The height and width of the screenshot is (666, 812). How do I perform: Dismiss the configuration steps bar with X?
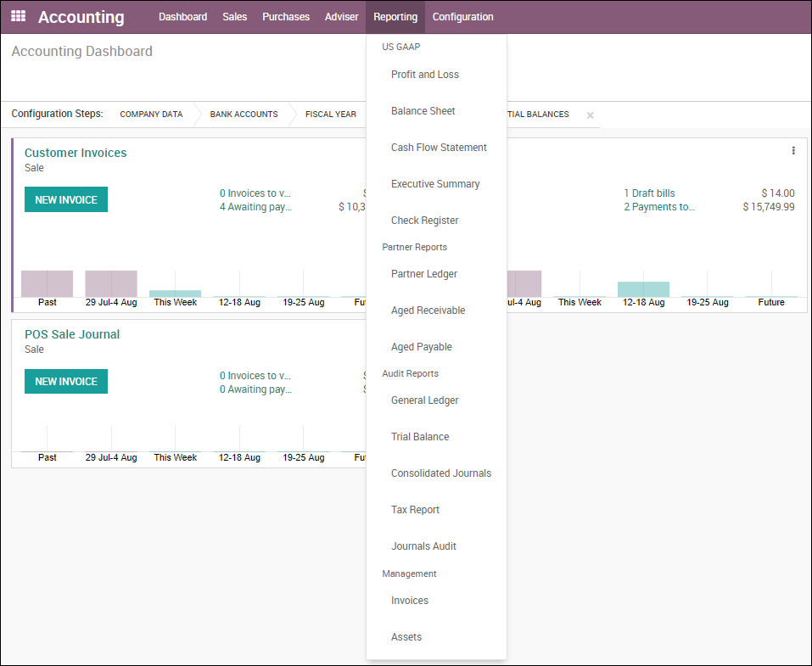pyautogui.click(x=590, y=115)
